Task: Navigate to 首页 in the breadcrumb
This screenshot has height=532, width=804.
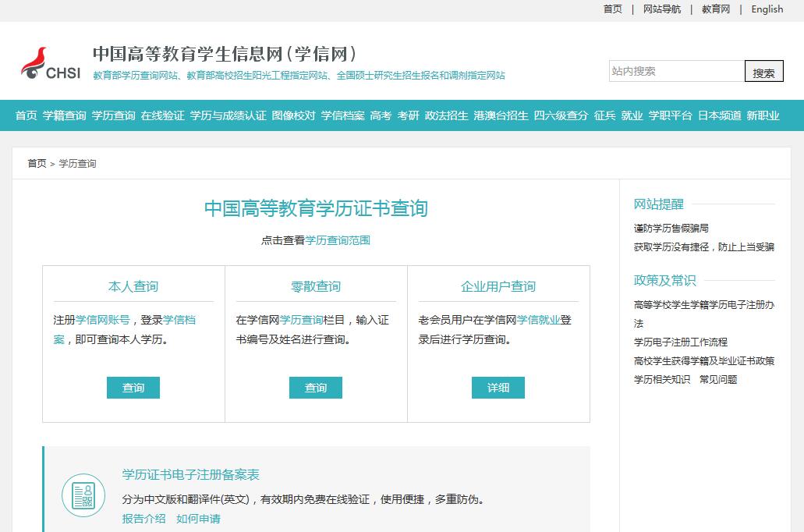Action: (x=37, y=164)
